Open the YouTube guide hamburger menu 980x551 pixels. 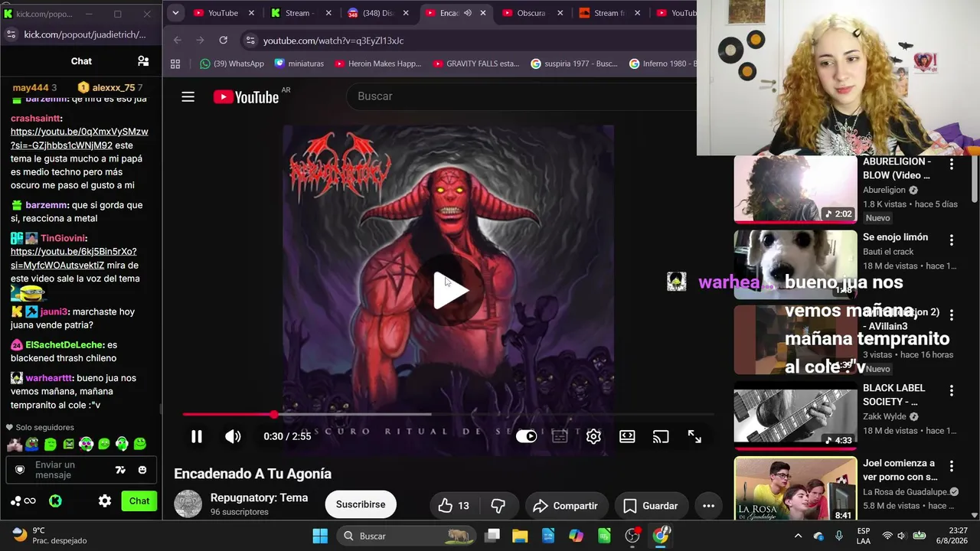tap(188, 96)
